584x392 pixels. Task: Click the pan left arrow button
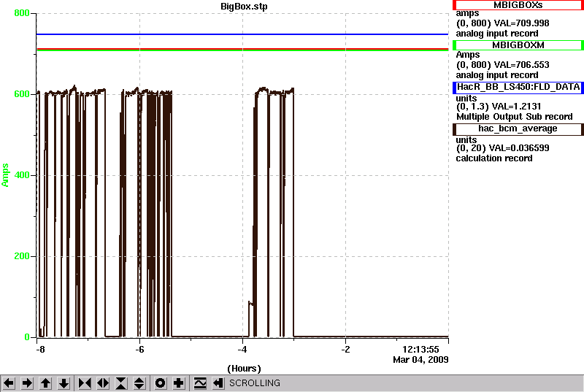click(x=9, y=383)
